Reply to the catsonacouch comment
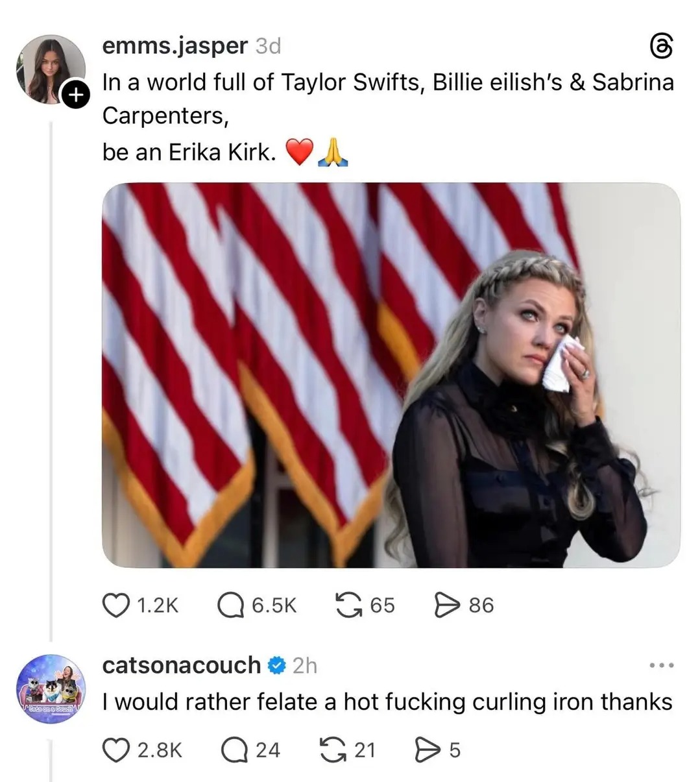This screenshot has height=782, width=700. coord(234,750)
